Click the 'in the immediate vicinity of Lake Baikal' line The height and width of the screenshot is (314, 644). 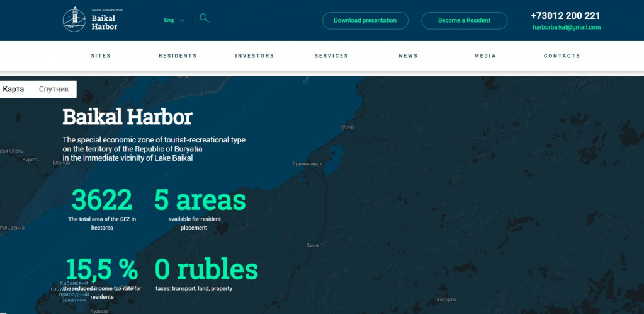pos(127,158)
